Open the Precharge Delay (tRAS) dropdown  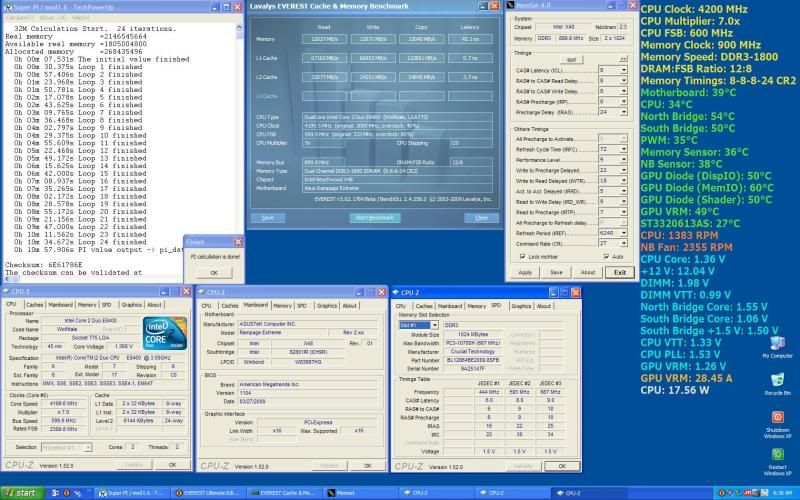coord(623,112)
